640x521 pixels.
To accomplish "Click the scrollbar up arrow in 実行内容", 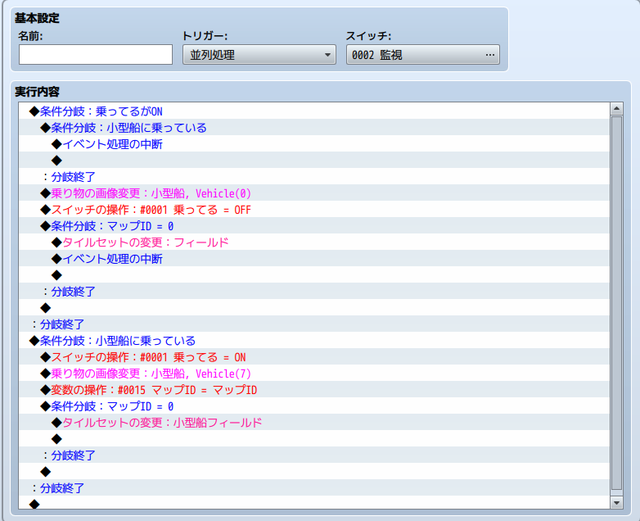I will click(616, 109).
